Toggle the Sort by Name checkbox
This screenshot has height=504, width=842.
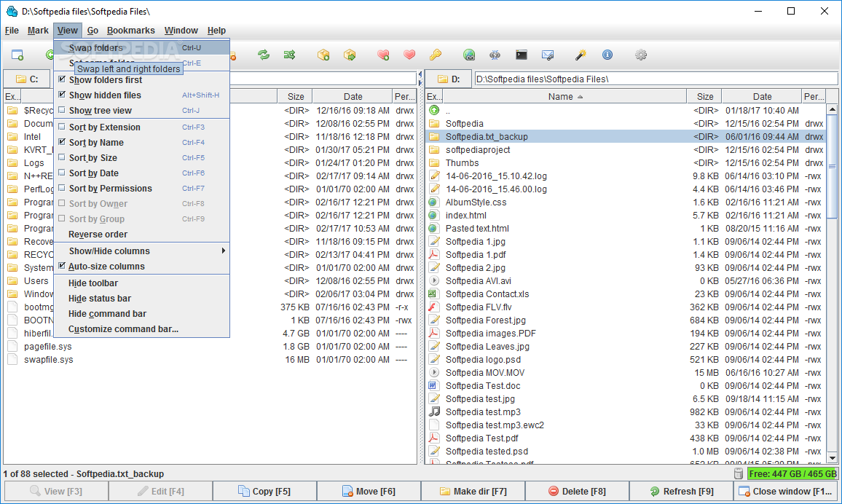tap(62, 142)
